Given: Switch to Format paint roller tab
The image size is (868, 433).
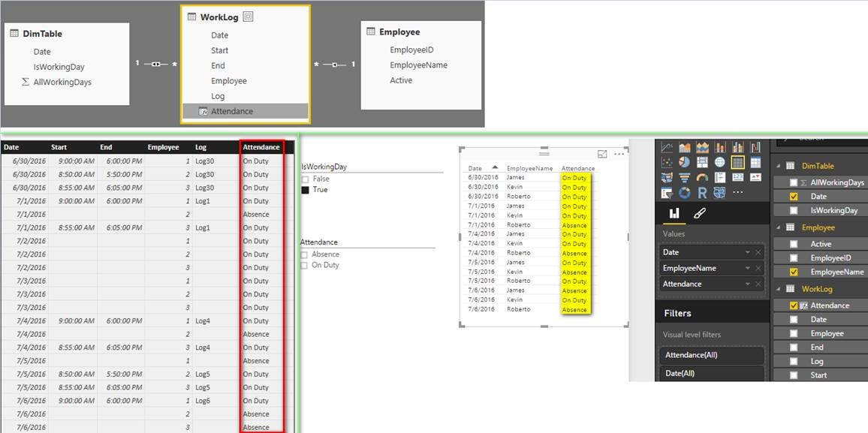Looking at the screenshot, I should [699, 213].
